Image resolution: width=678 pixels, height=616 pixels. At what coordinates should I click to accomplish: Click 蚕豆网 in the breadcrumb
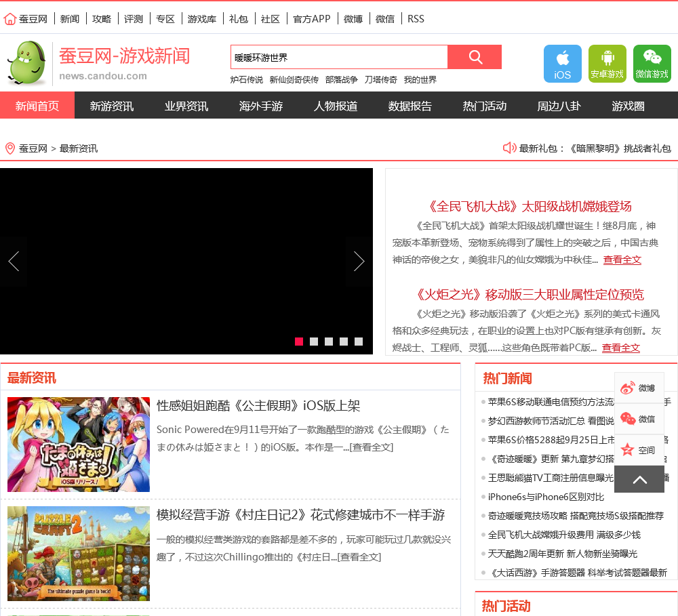[33, 148]
